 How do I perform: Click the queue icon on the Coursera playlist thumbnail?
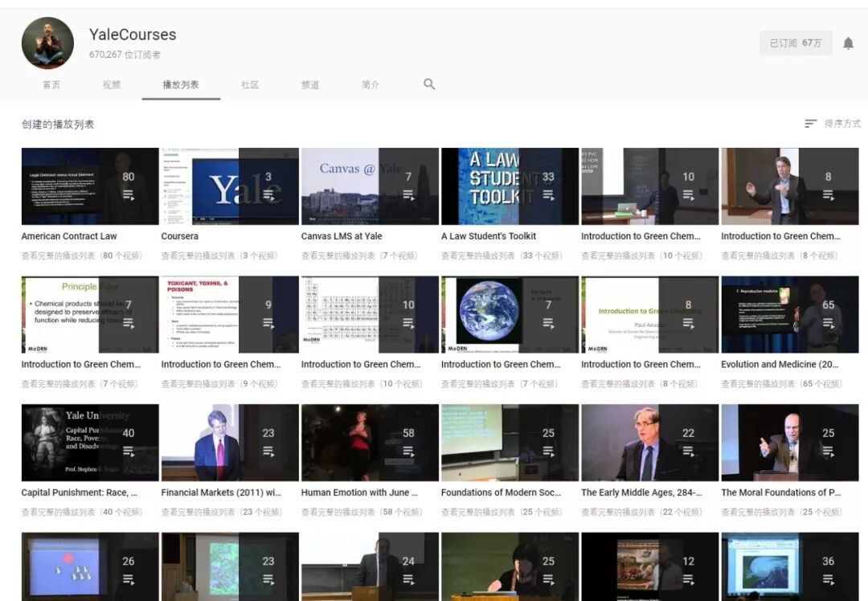pyautogui.click(x=268, y=194)
